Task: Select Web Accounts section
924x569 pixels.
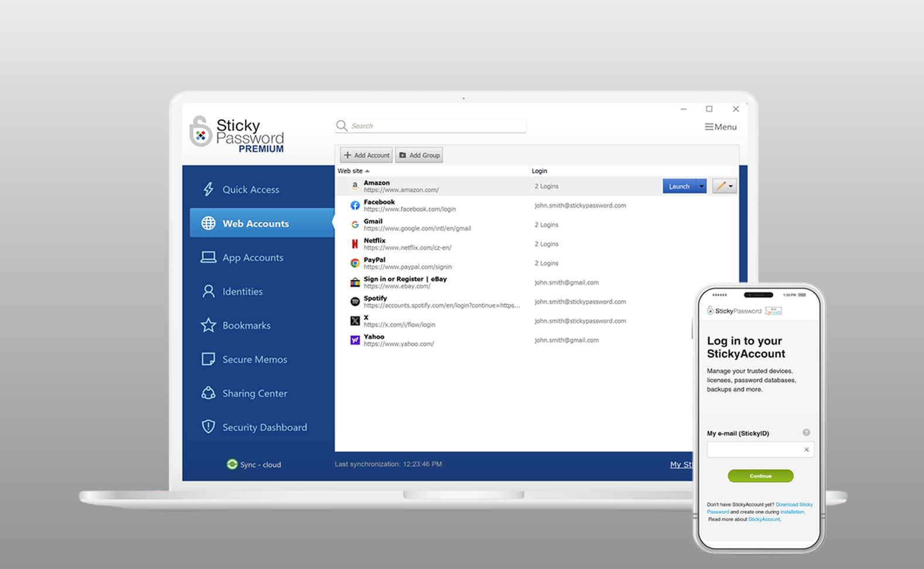Action: coord(262,223)
